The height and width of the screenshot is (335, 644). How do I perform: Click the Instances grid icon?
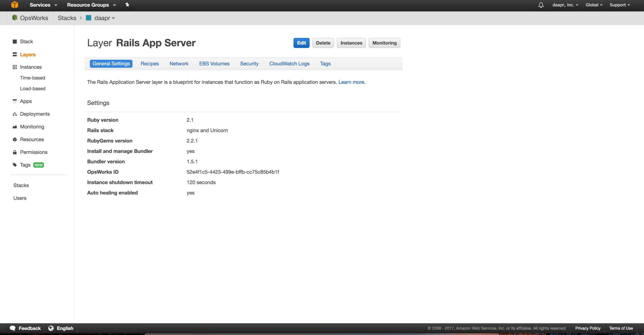point(15,67)
